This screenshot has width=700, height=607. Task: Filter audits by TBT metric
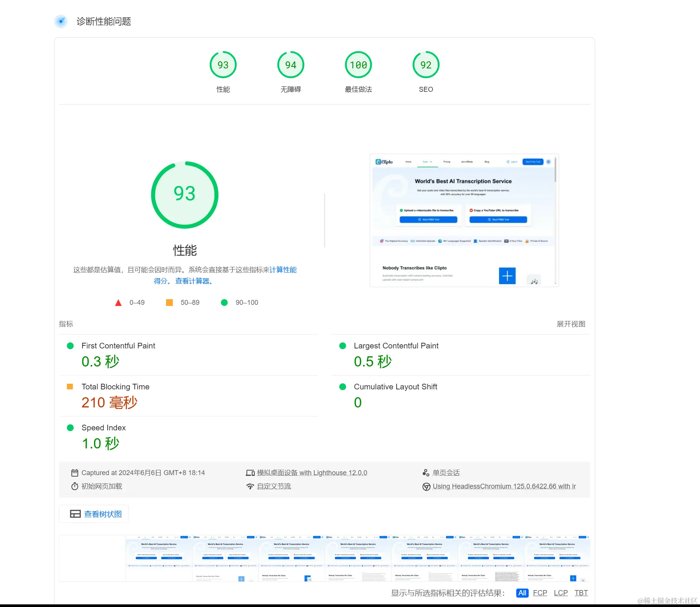coord(581,593)
